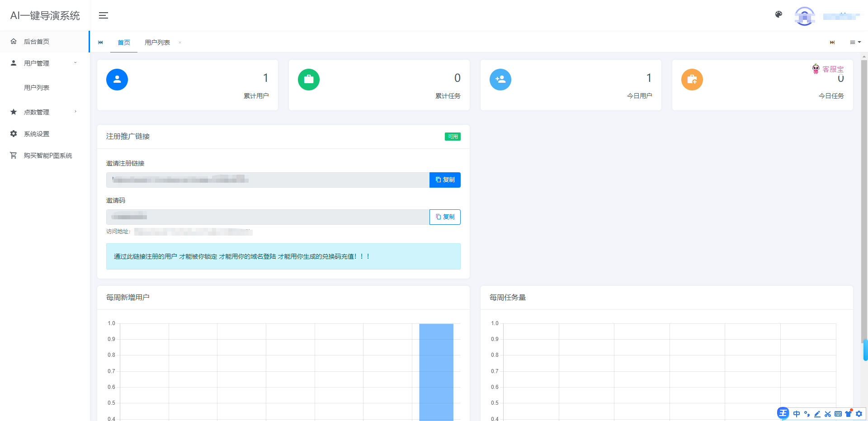
Task: Click the orange 今日任务 briefcase icon
Action: coord(692,80)
